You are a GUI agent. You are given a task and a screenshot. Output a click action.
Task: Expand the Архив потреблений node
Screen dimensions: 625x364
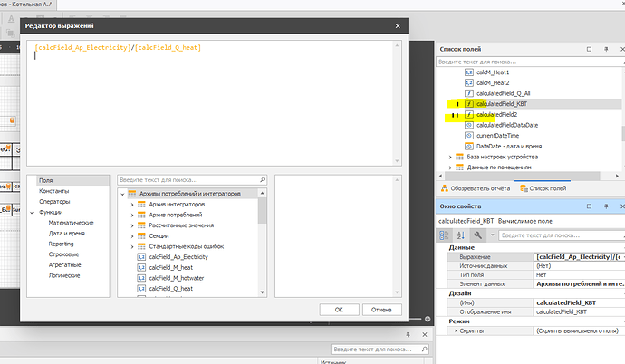click(x=132, y=215)
